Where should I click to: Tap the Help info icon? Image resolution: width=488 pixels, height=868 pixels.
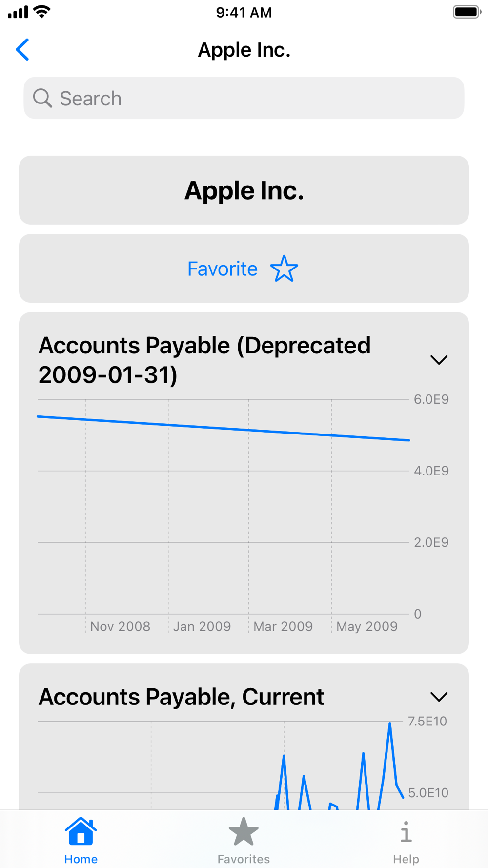click(x=406, y=831)
